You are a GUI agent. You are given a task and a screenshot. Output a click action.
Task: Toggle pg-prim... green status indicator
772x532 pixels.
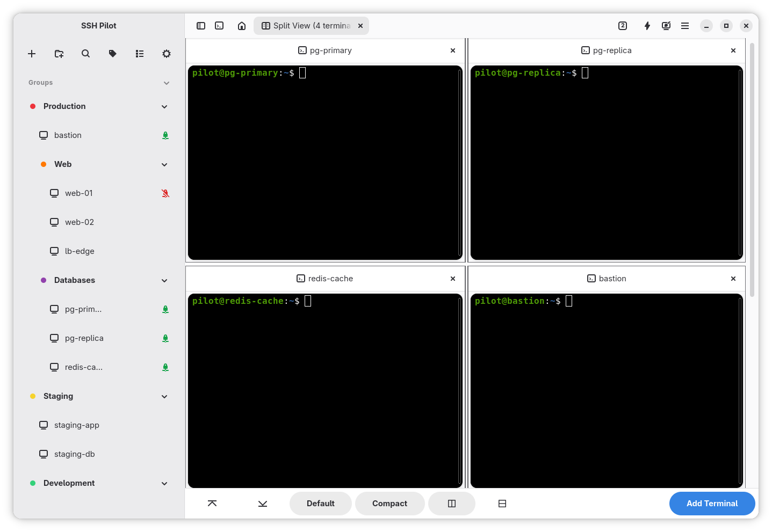[x=165, y=309]
